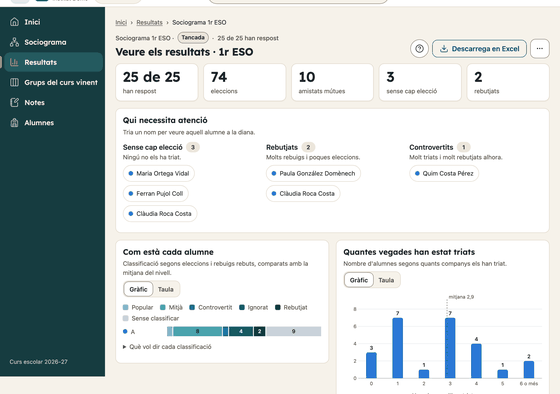Download icon inside Descarrega en Excel

click(x=444, y=49)
